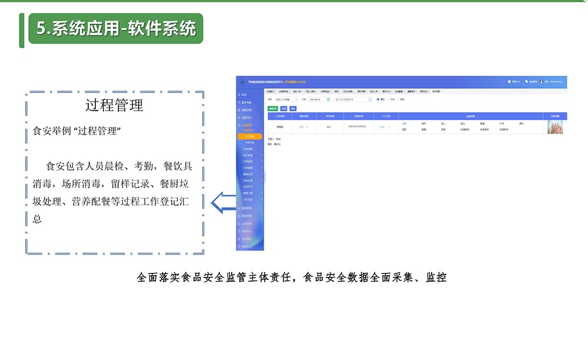Viewport: 588px width, 364px height.
Task: Open 过程管理 in the left sidebar
Action: 246,125
